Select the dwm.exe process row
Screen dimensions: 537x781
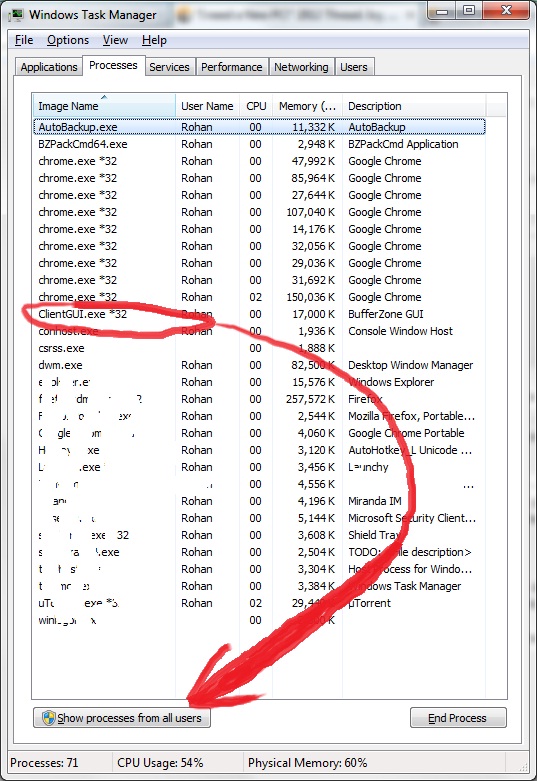pos(259,365)
